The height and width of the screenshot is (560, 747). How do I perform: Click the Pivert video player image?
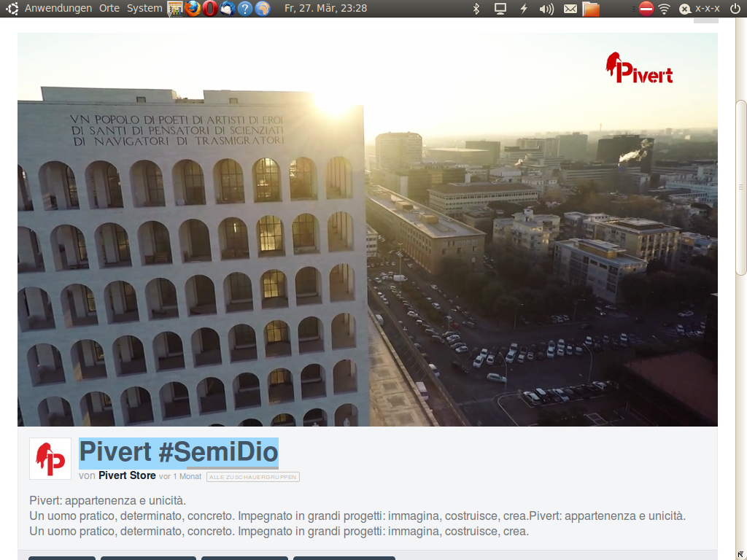pyautogui.click(x=368, y=230)
